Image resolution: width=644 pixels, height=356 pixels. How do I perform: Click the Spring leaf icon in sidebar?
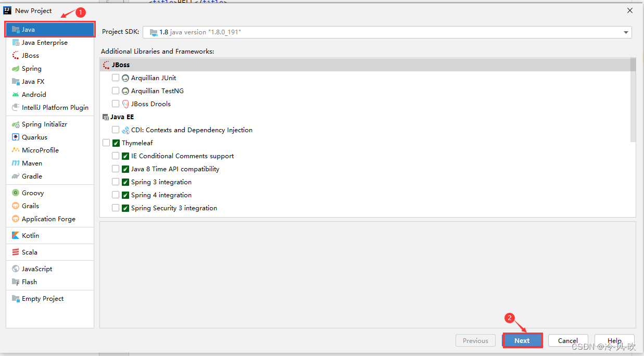[x=16, y=69]
